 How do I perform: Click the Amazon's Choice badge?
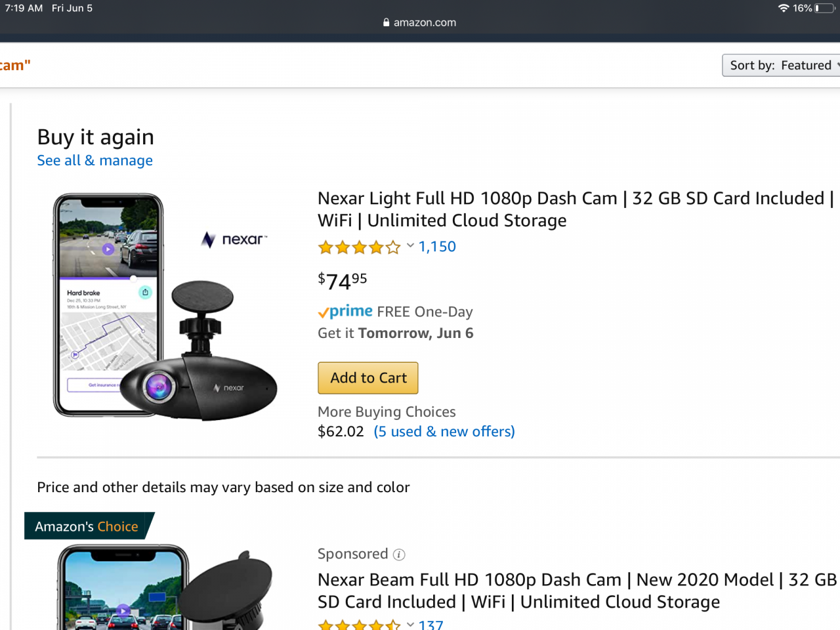click(x=87, y=526)
